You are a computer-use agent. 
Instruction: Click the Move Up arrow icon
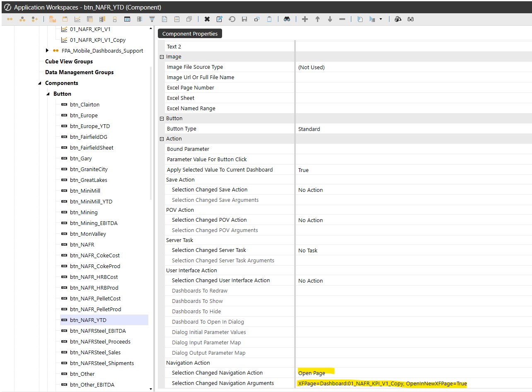click(x=317, y=19)
